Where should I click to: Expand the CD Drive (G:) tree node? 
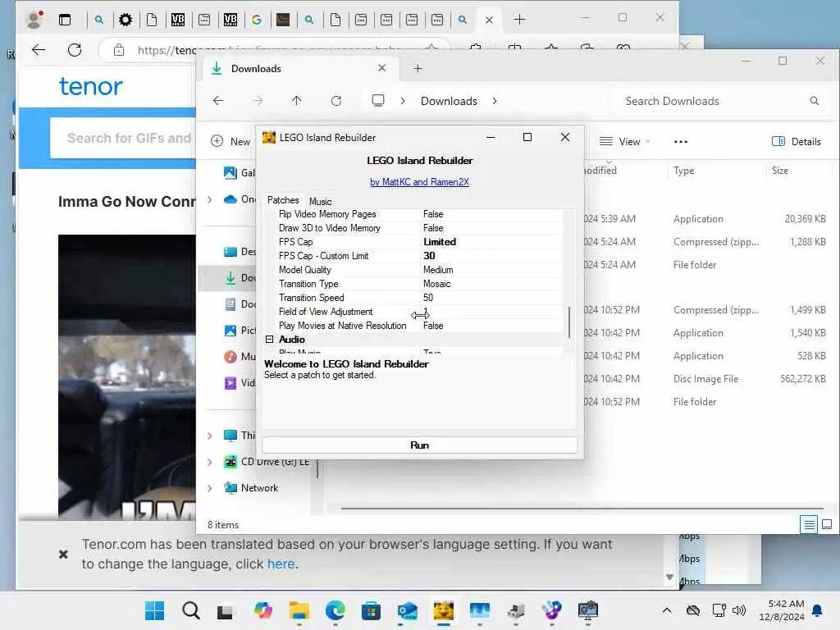[x=210, y=462]
